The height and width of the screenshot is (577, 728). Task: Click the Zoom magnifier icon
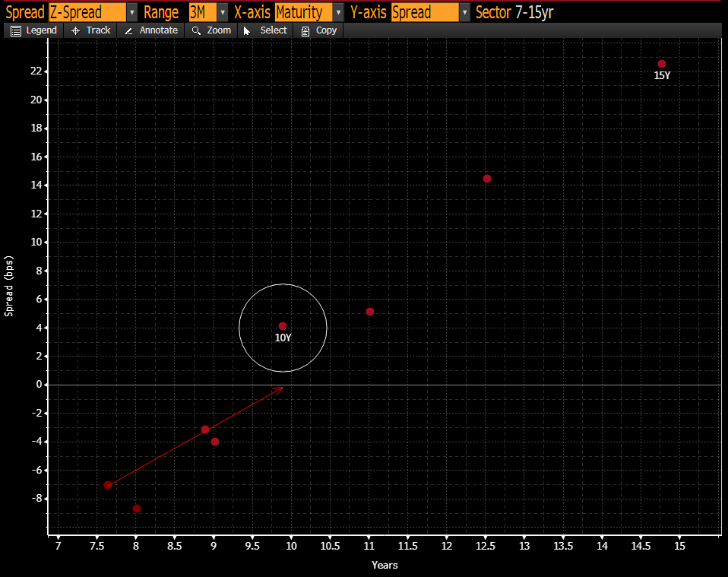[196, 31]
